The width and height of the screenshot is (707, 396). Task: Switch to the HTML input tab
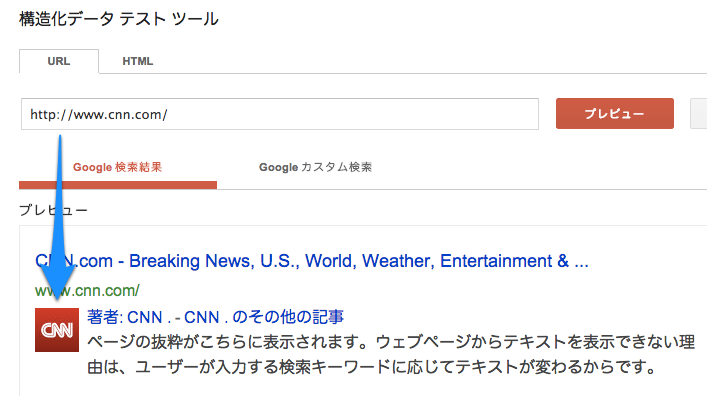(x=138, y=61)
